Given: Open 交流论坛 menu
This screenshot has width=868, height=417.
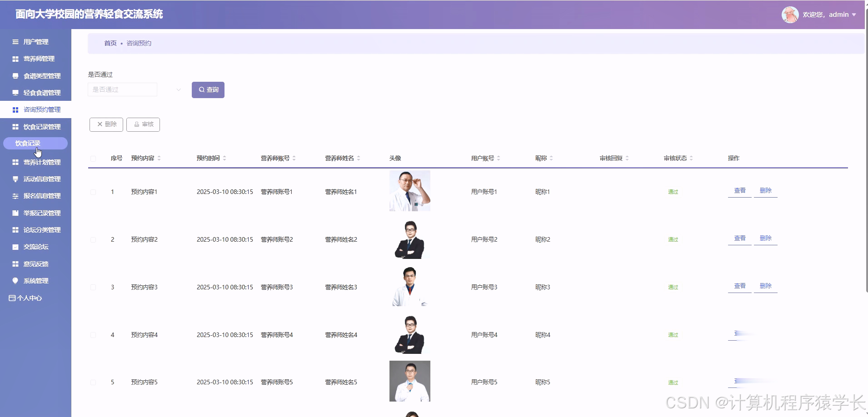Looking at the screenshot, I should coord(35,247).
